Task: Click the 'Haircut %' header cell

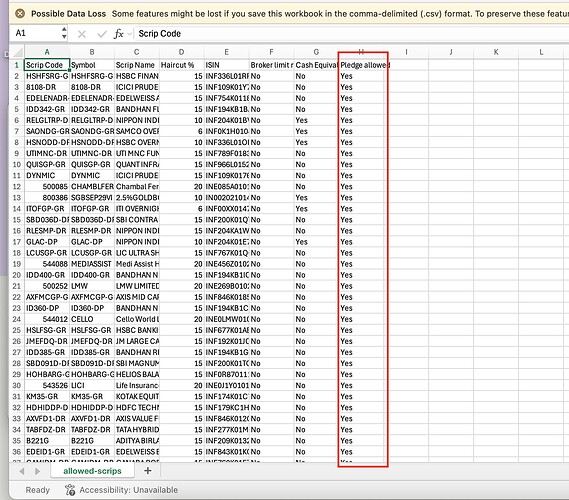Action: point(182,65)
